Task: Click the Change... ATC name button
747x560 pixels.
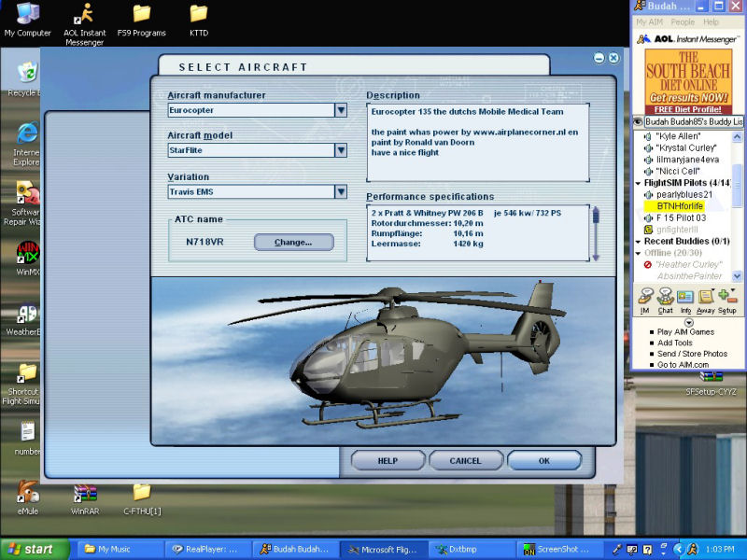Action: 291,243
